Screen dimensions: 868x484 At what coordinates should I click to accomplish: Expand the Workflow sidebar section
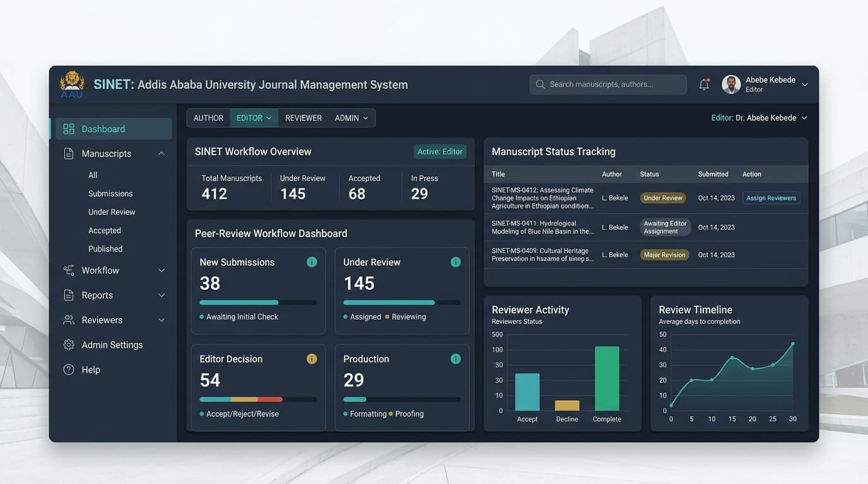pos(161,270)
